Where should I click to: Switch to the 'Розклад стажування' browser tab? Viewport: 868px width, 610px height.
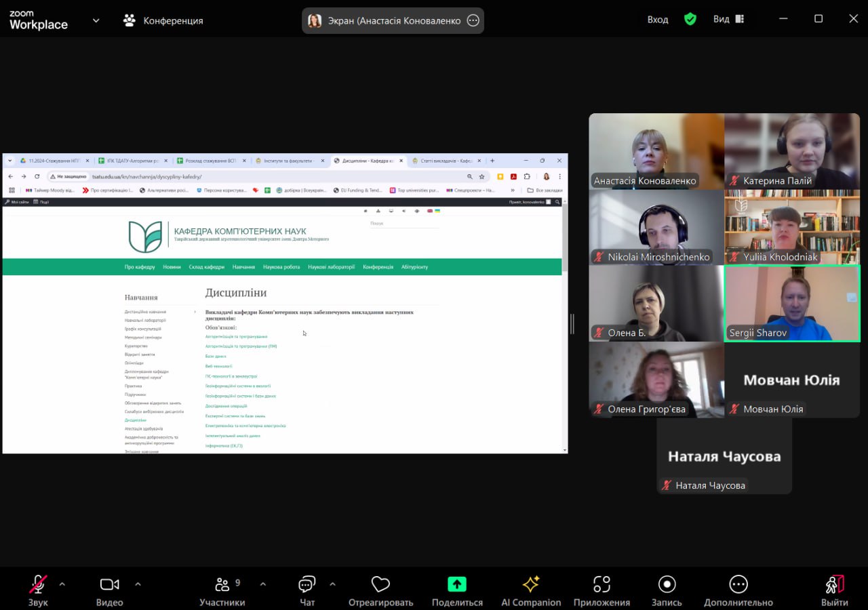pos(211,161)
